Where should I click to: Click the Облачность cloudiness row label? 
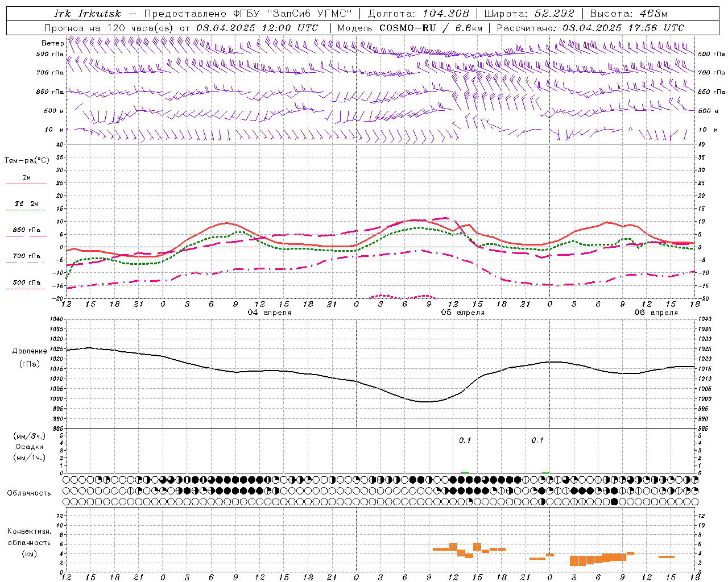pos(29,493)
